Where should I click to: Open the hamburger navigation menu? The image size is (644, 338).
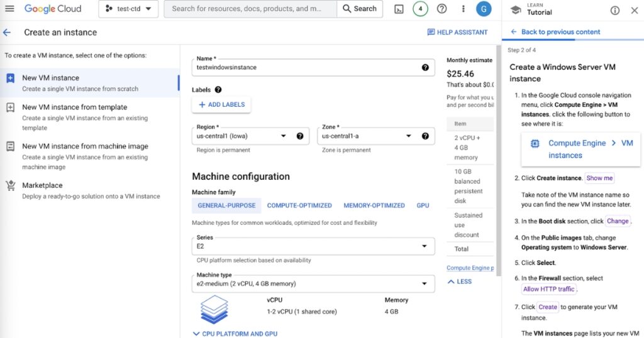click(x=9, y=9)
